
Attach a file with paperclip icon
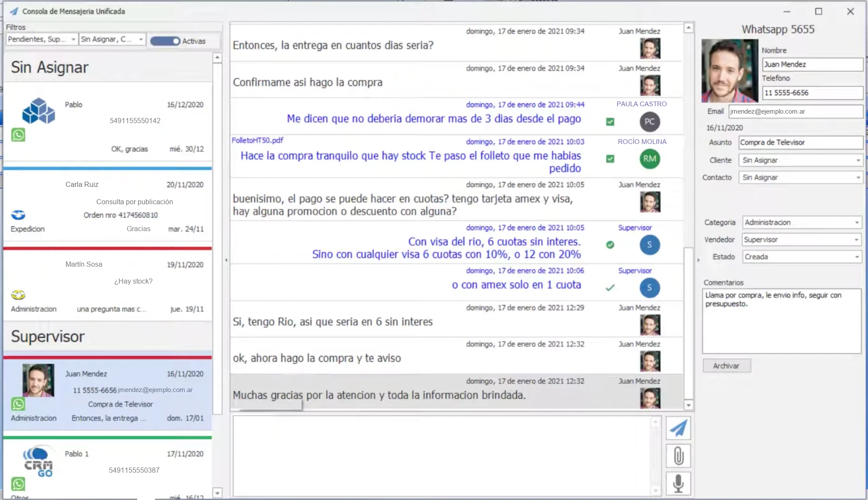tap(678, 456)
